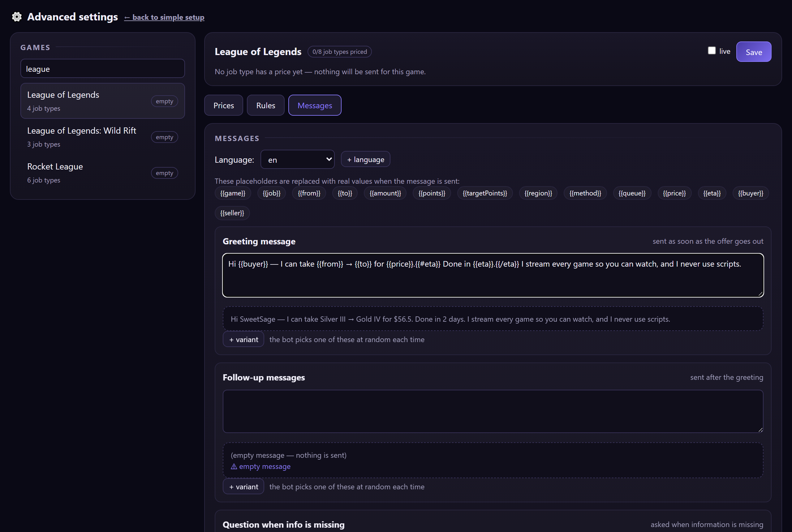Click the '0/8 job types priced' badge
792x532 pixels.
(339, 52)
